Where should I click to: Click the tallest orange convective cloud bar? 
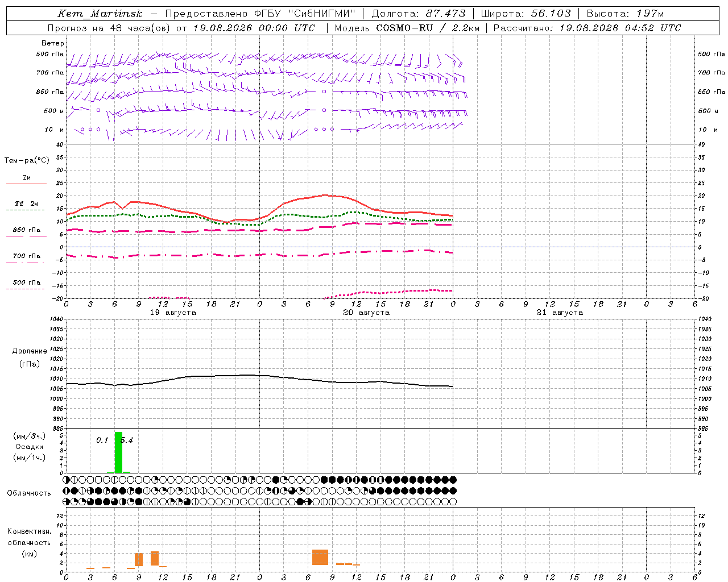click(320, 557)
